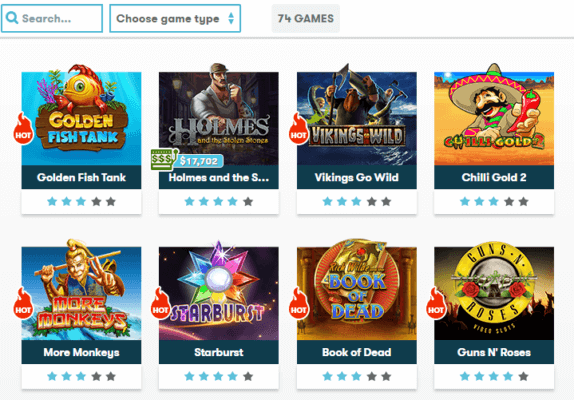Open the Book of Dead title link
The image size is (574, 400).
point(357,352)
